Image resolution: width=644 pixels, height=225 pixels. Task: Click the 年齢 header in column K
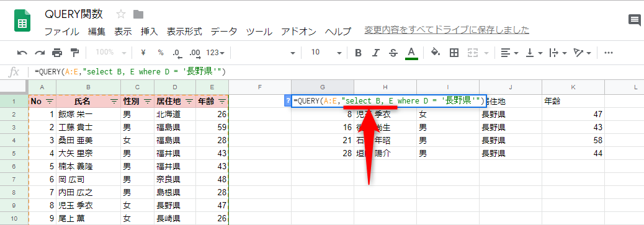573,101
